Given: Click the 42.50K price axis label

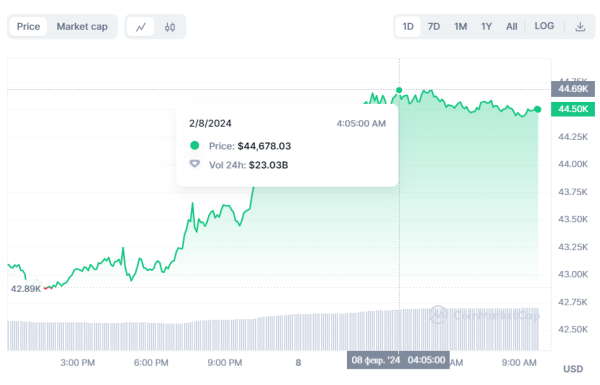Looking at the screenshot, I should (573, 330).
